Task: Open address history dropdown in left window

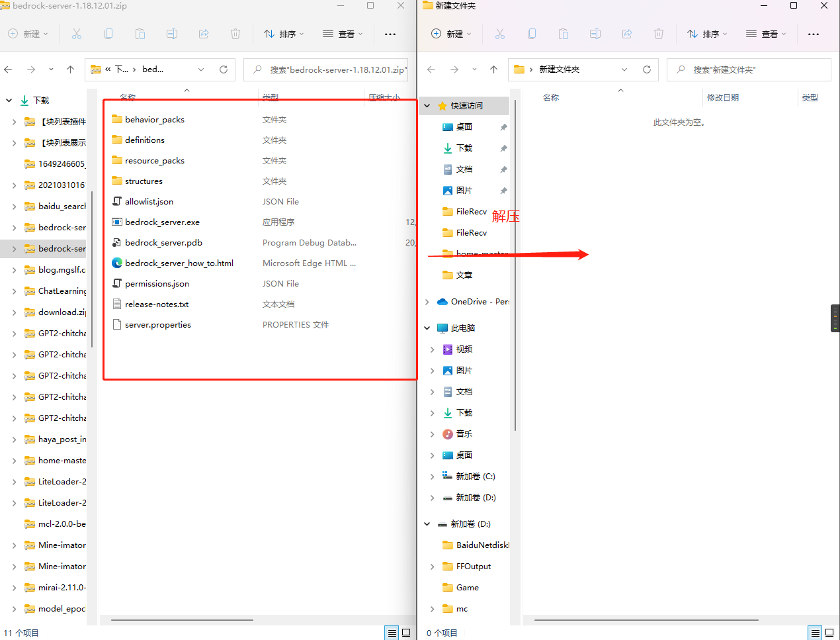Action: pyautogui.click(x=201, y=69)
